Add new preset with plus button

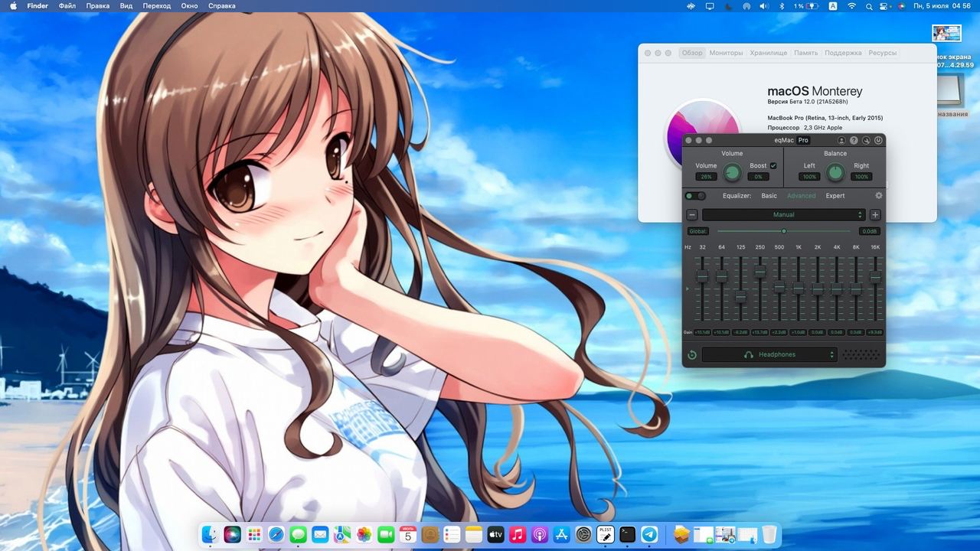(875, 215)
